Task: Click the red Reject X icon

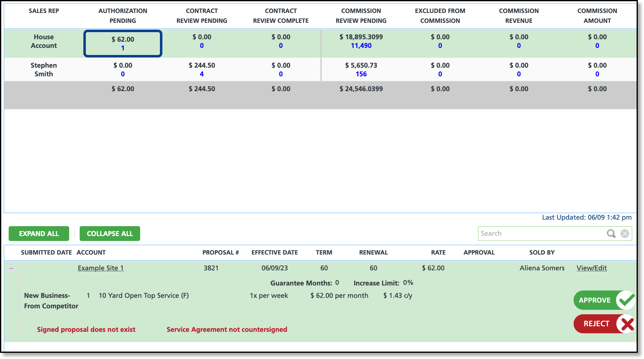Action: tap(627, 324)
